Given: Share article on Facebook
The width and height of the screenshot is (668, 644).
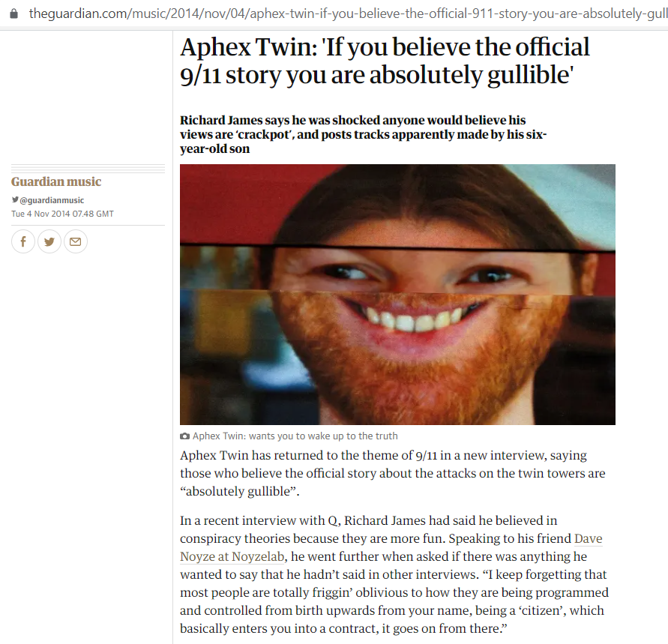Looking at the screenshot, I should coord(23,241).
